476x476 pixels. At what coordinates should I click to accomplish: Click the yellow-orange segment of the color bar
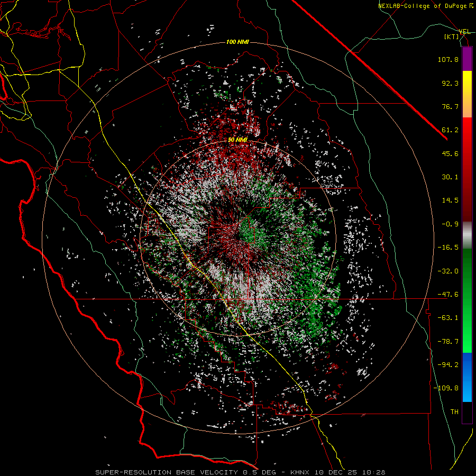tap(467, 94)
